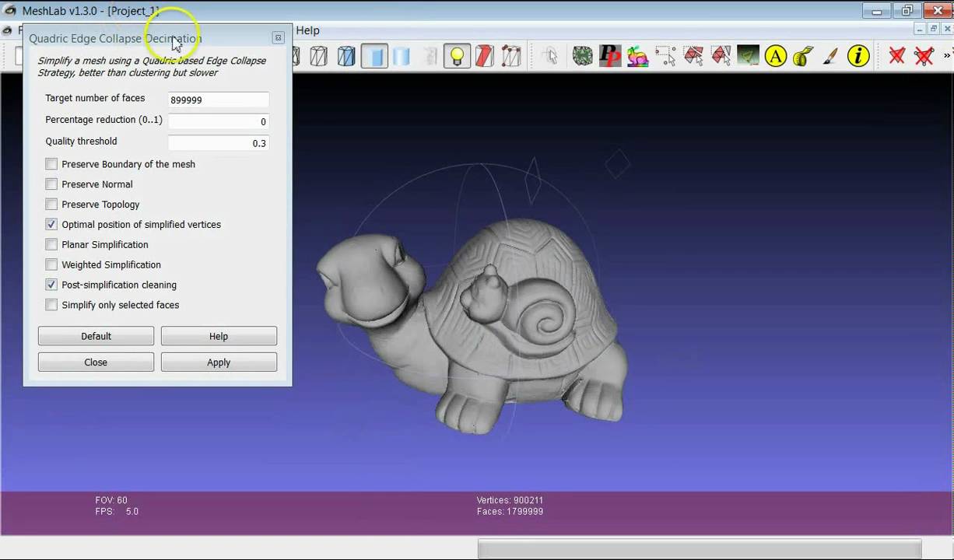Screen dimensions: 954x560
Task: Uncheck Post-simplification cleaning
Action: pyautogui.click(x=51, y=285)
